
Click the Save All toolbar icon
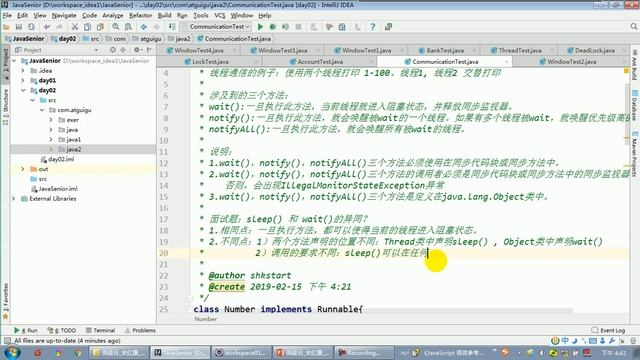[19, 27]
